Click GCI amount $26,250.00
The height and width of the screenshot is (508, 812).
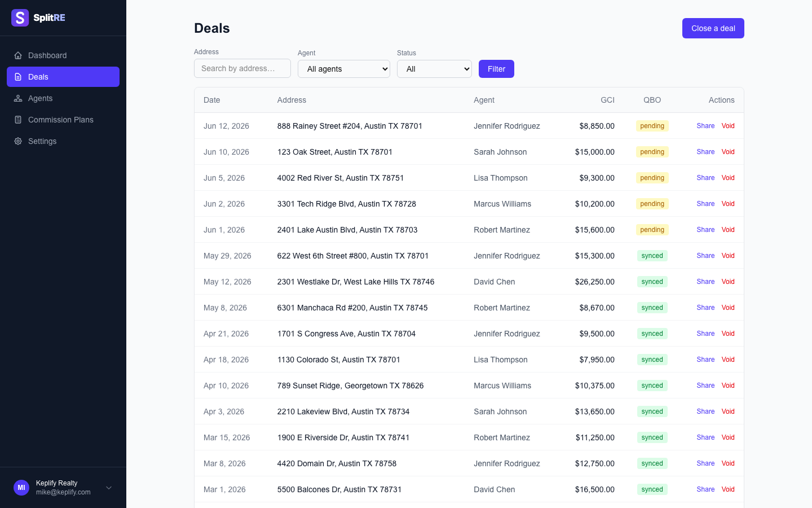[x=595, y=282]
